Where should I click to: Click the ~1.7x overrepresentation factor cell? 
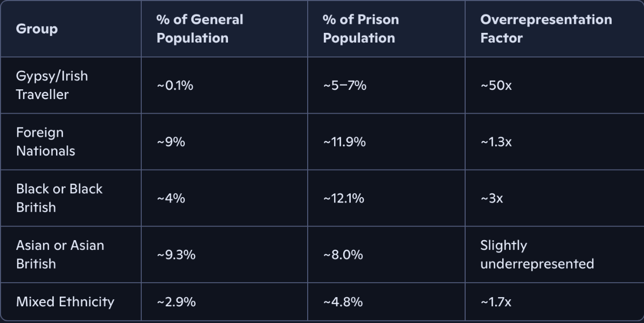tap(495, 303)
